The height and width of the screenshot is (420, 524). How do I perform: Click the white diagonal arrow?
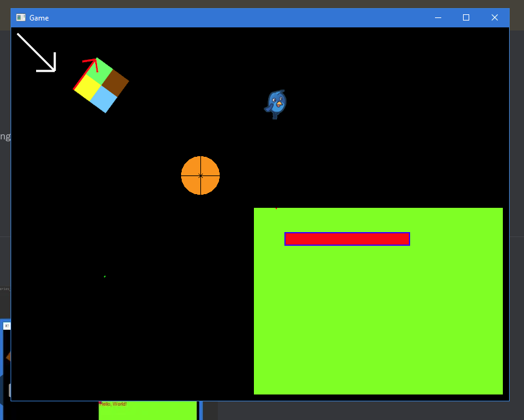[x=37, y=52]
